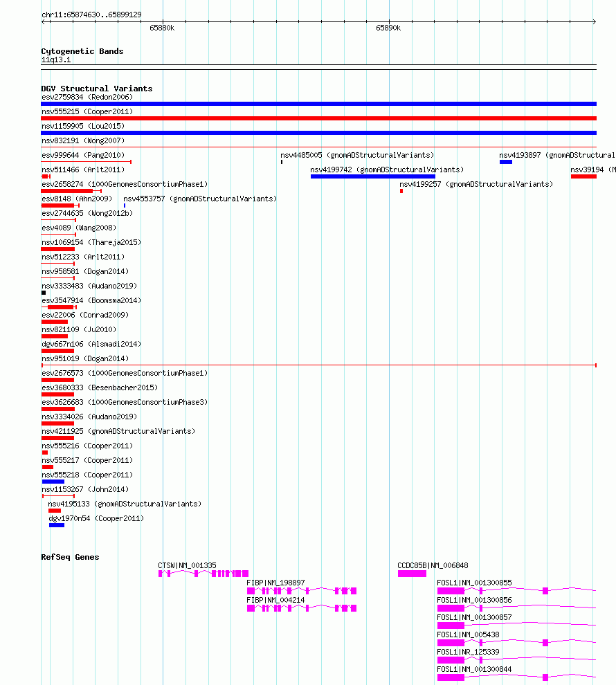Click FOSL1|NM_001300856 transcript label
The width and height of the screenshot is (616, 685).
[x=474, y=601]
